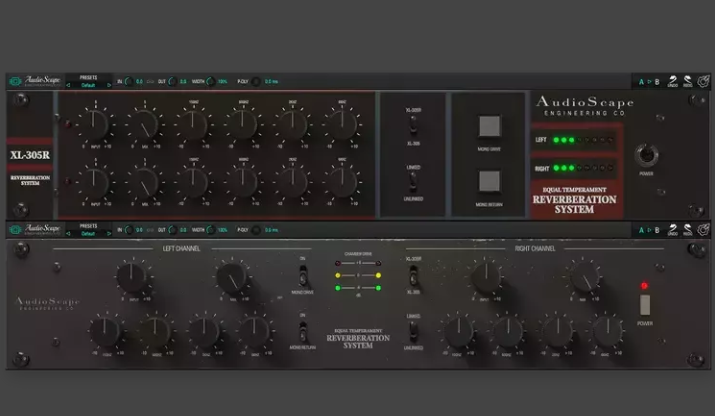Click the AudioScape logo icon on red unit toolbar
715x416 pixels.
click(x=16, y=81)
